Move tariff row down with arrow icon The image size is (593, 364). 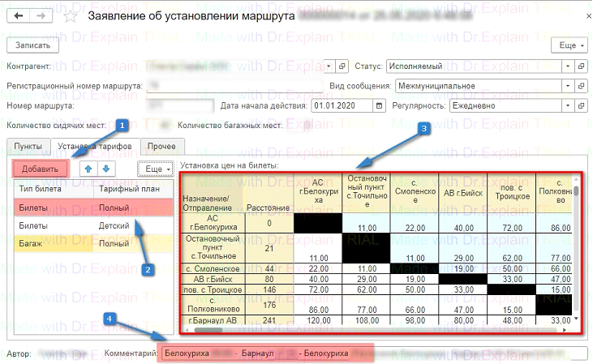[105, 169]
